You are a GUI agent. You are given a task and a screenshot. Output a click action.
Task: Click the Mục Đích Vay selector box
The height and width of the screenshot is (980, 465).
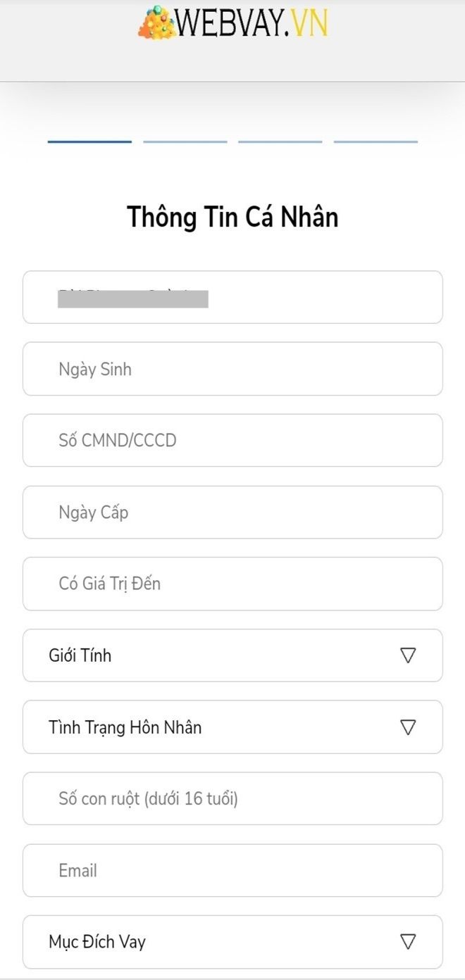[232, 941]
